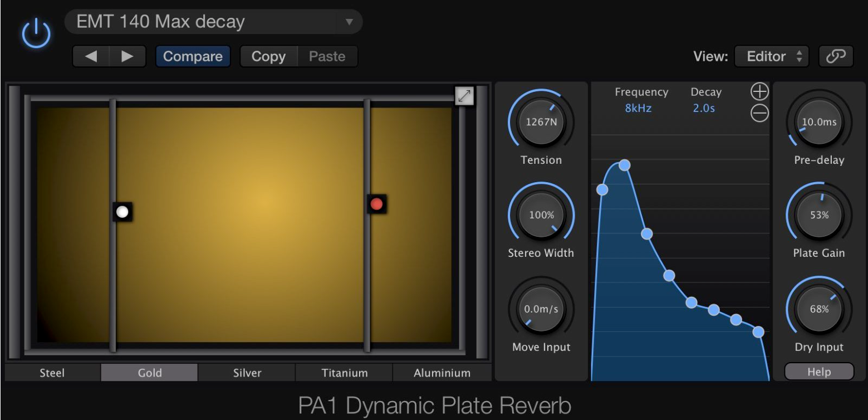Click the Move Input knob at 0.0m/s
This screenshot has width=868, height=420.
point(541,309)
